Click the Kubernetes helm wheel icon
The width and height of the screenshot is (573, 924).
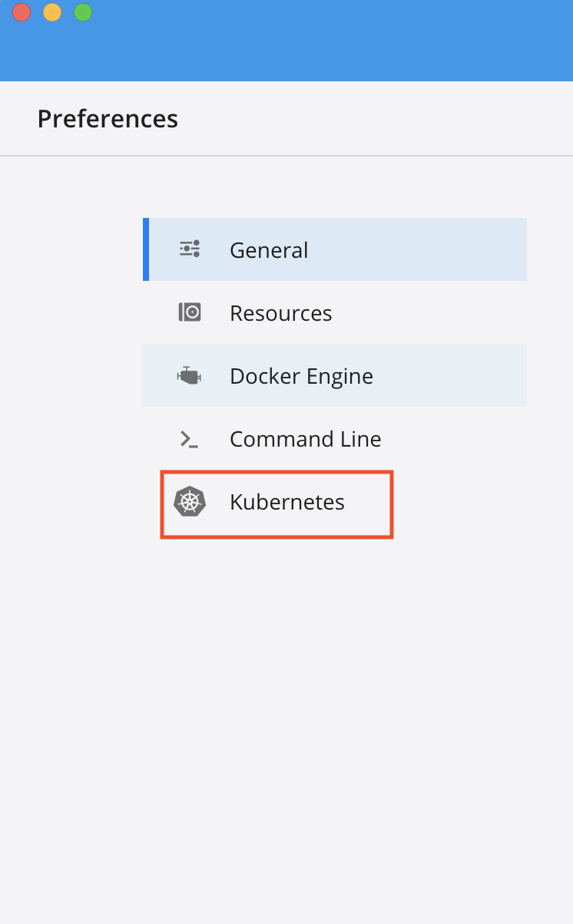pos(190,502)
